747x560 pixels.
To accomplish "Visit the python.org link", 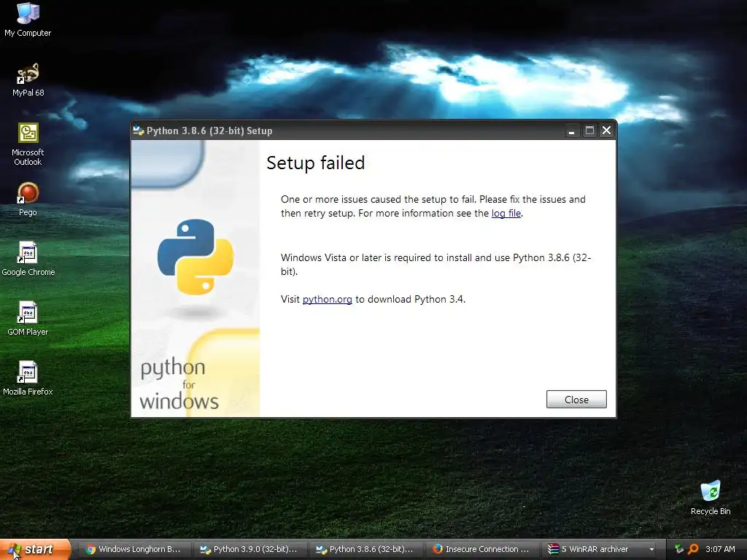I will [x=328, y=300].
